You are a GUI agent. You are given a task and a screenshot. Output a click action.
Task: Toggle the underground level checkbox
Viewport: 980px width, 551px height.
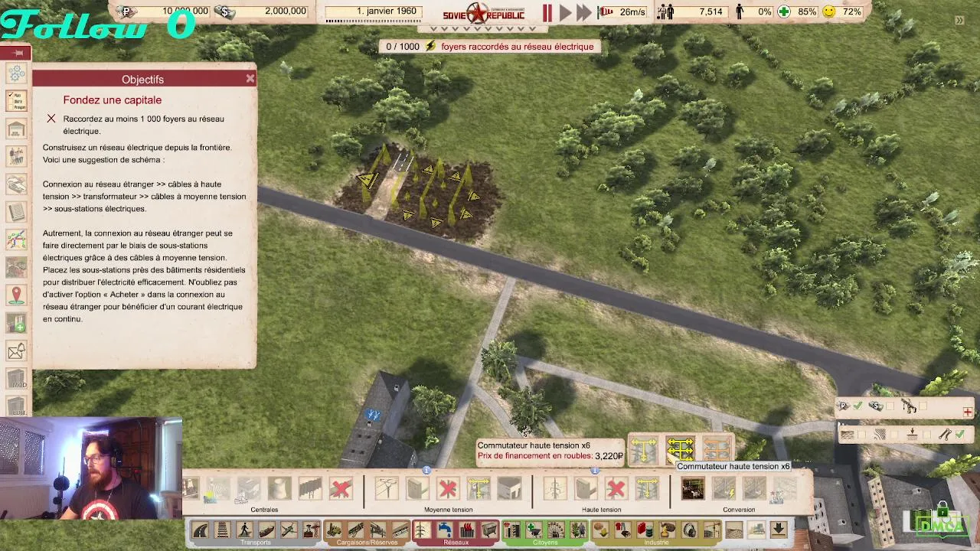click(x=926, y=435)
